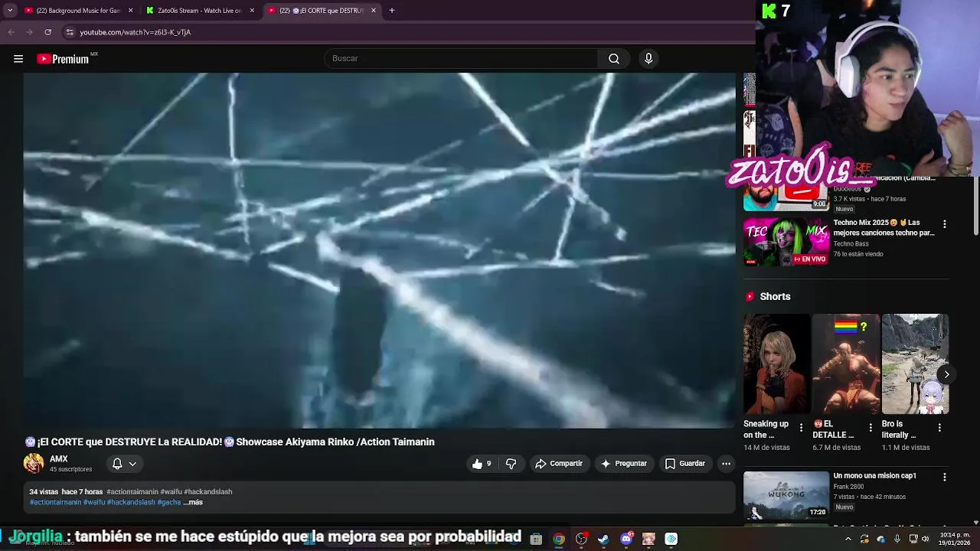Open the AMX channel avatar

[x=34, y=463]
